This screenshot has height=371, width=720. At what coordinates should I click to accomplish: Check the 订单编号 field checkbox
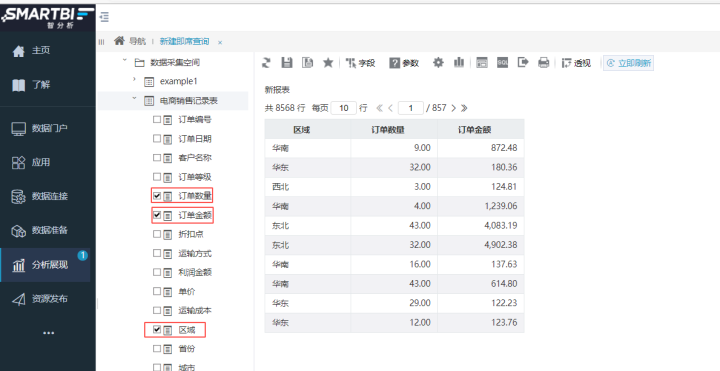coord(157,119)
